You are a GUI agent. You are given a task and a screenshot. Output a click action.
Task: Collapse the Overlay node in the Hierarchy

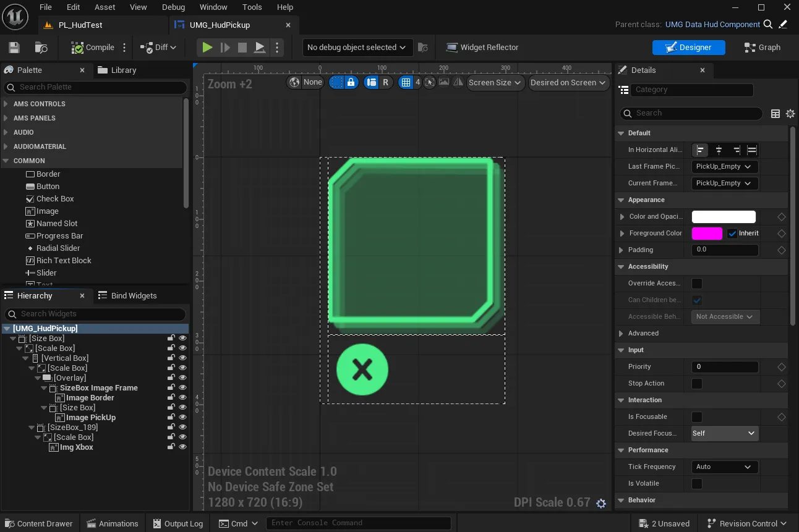(37, 378)
